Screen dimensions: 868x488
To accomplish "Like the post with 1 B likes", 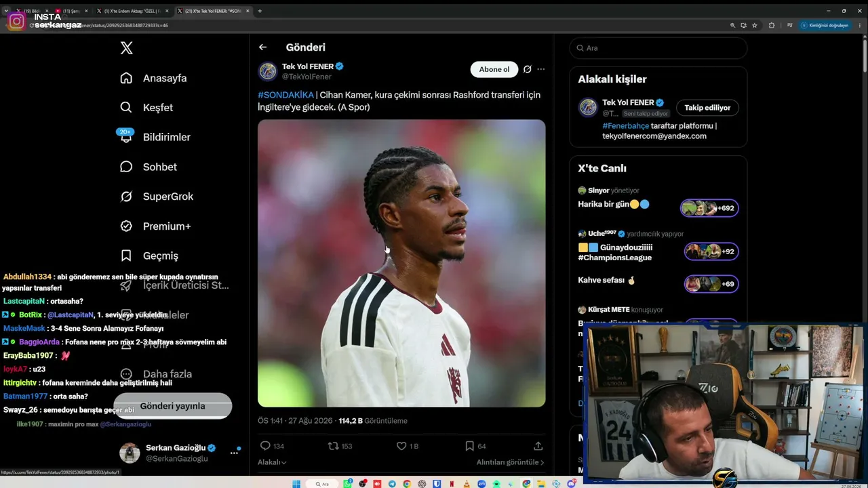I will point(401,446).
